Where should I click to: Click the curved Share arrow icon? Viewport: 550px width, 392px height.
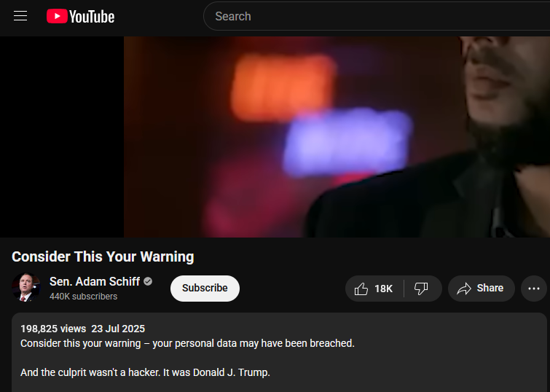(464, 289)
